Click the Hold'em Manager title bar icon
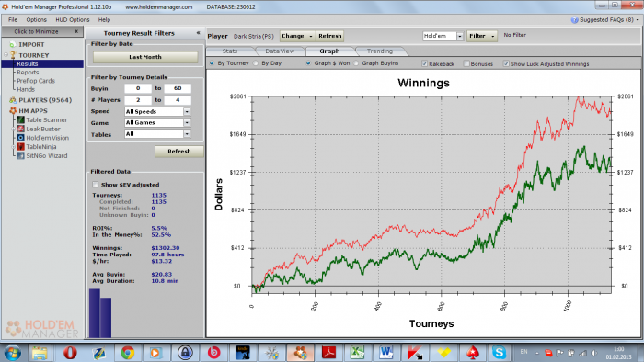 point(5,6)
